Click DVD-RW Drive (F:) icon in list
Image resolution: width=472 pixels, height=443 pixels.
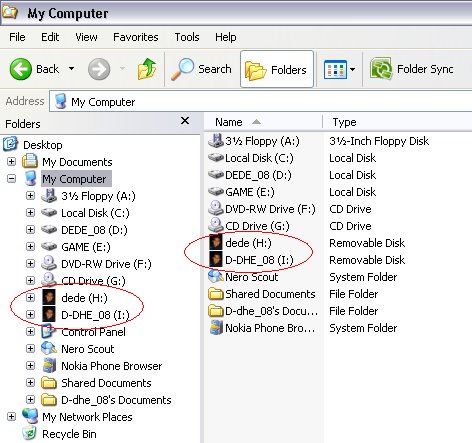pyautogui.click(x=216, y=208)
